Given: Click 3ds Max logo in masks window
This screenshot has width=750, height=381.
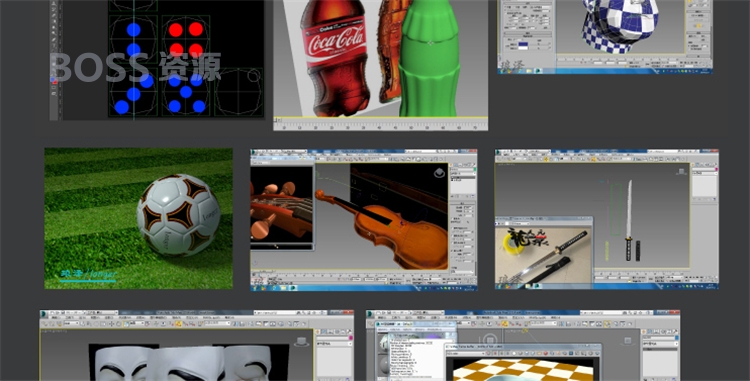Looking at the screenshot, I should click(x=44, y=313).
